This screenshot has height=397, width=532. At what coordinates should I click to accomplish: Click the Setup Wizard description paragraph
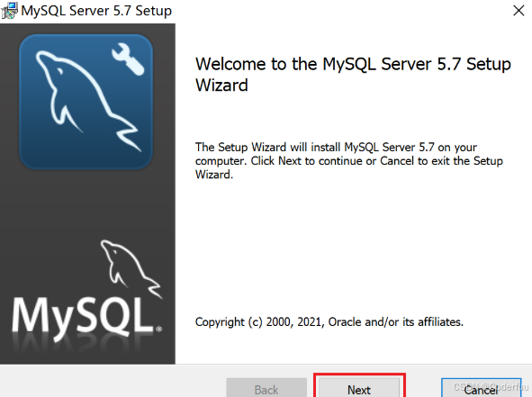coord(348,161)
